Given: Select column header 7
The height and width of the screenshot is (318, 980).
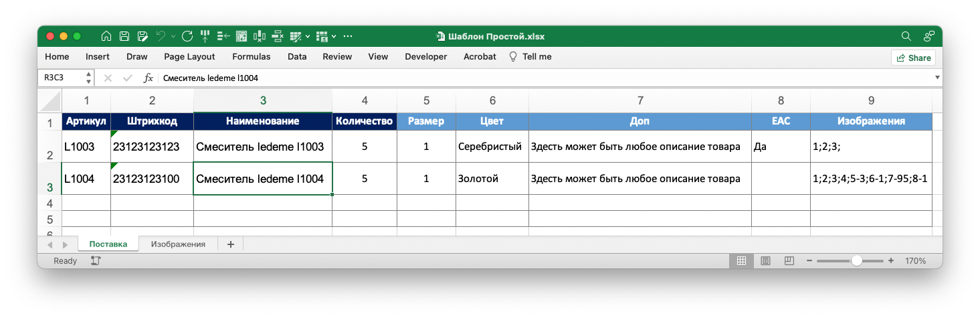Looking at the screenshot, I should [x=640, y=100].
